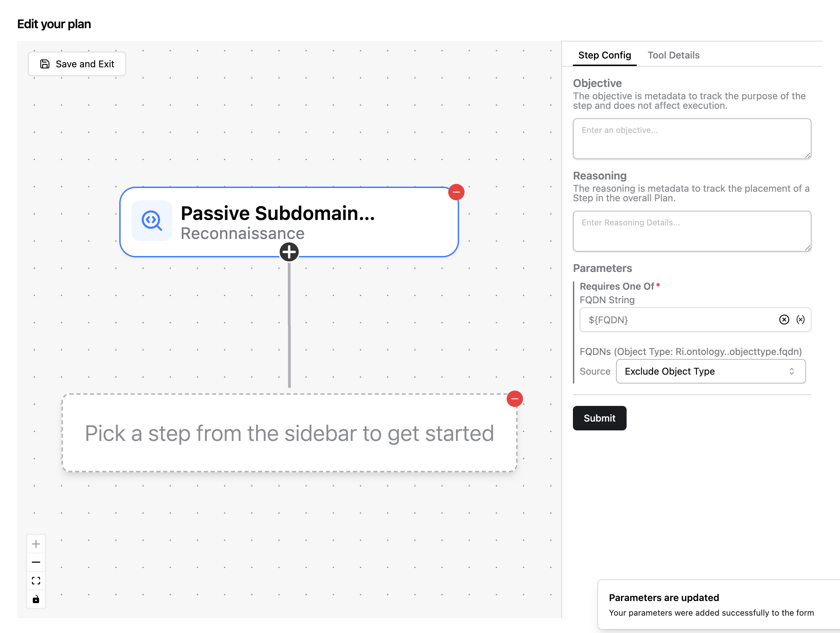Clear the FQDN String field value

tap(784, 320)
